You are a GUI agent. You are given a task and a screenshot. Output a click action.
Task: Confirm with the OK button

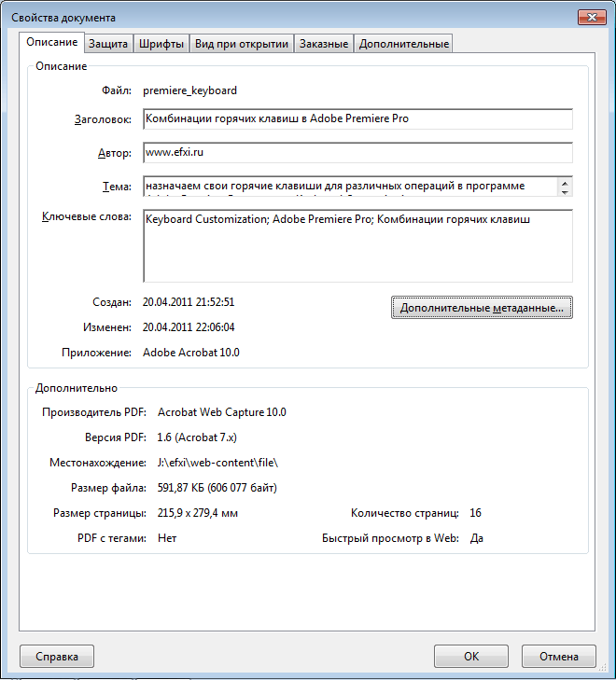point(471,657)
